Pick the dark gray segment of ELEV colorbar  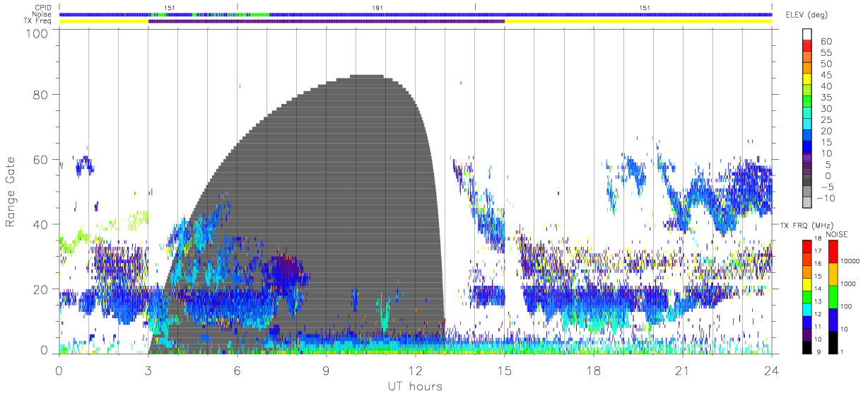coord(807,181)
